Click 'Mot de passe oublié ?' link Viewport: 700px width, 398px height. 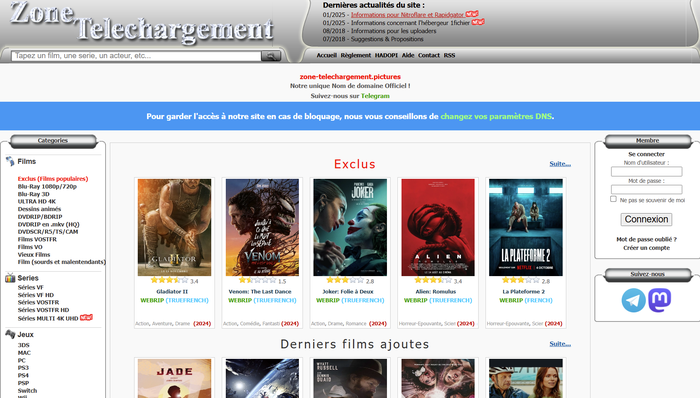coord(646,239)
